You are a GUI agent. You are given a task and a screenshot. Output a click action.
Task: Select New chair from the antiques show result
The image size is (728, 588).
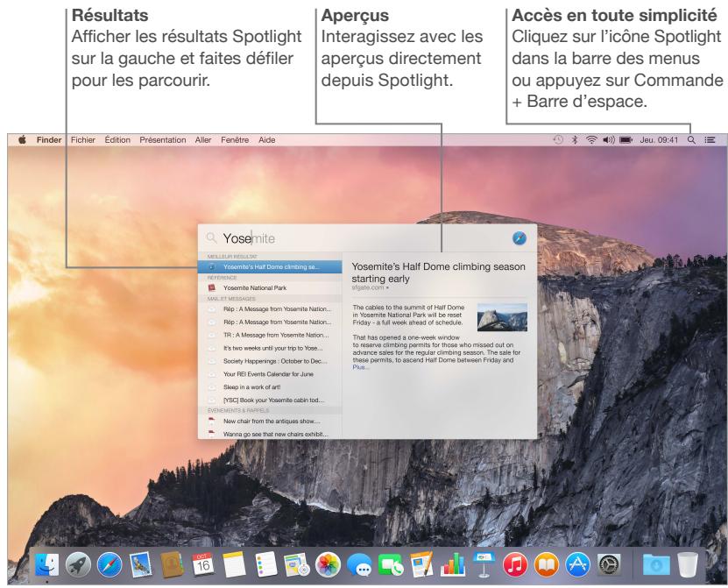[x=270, y=422]
